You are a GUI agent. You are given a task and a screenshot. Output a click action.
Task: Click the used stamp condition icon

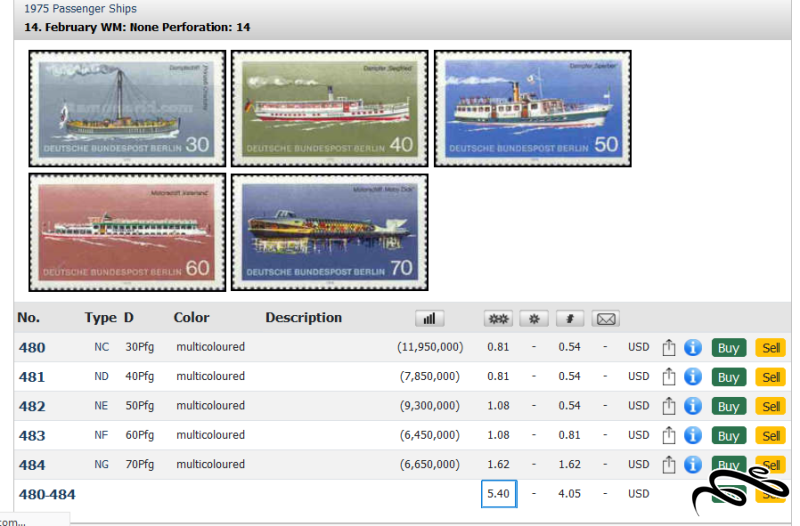coord(570,319)
